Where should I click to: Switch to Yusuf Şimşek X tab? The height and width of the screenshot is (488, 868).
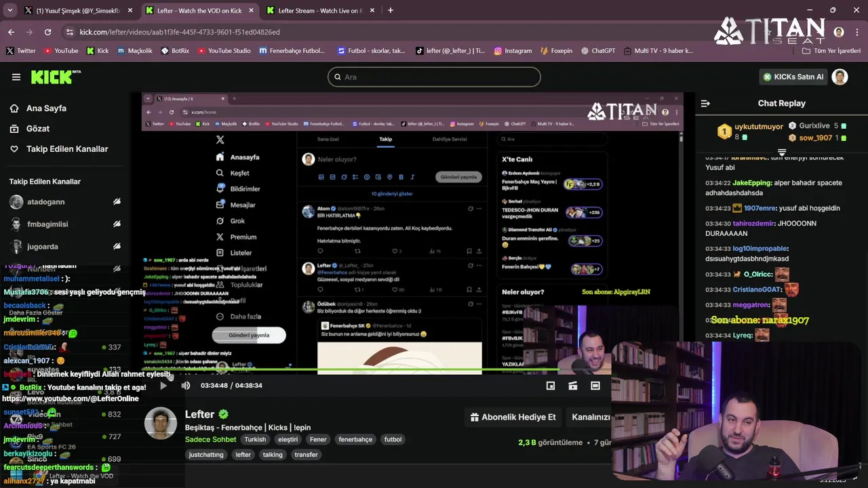[78, 11]
